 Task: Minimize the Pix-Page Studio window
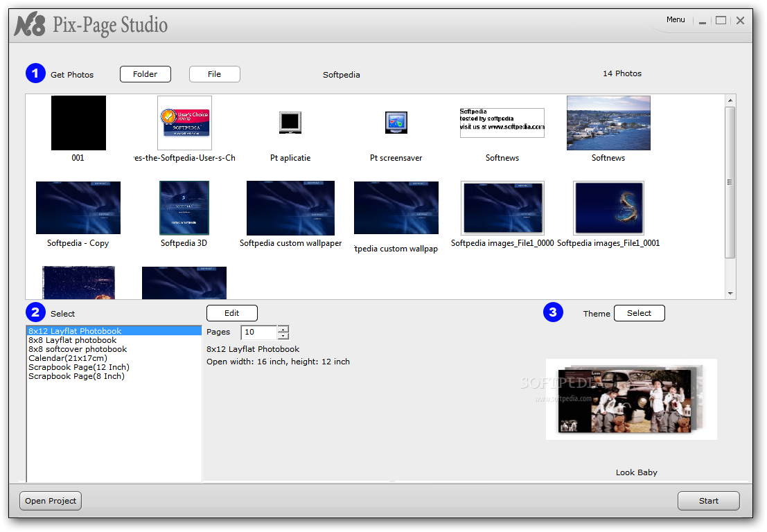coord(703,21)
